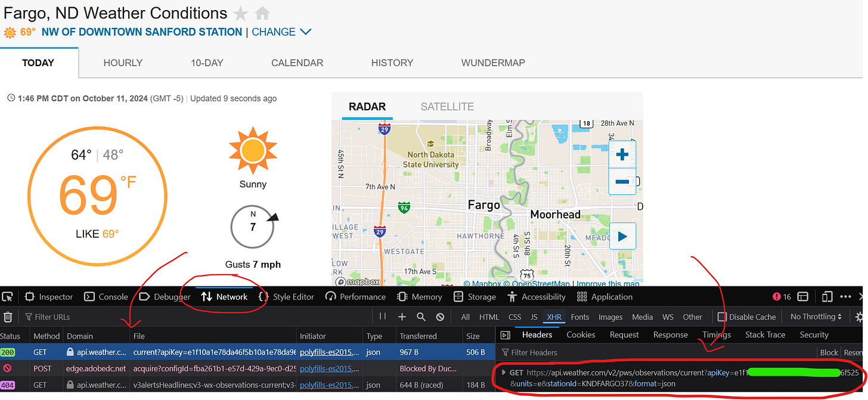Screen dimensions: 868x400
Task: Filter requests by Media
Action: pos(643,317)
